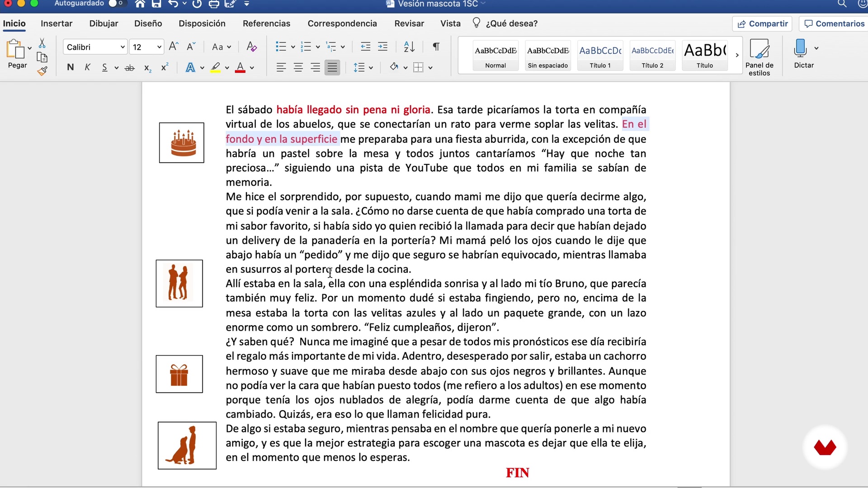Toggle superscript formatting
The image size is (868, 488).
tap(165, 67)
